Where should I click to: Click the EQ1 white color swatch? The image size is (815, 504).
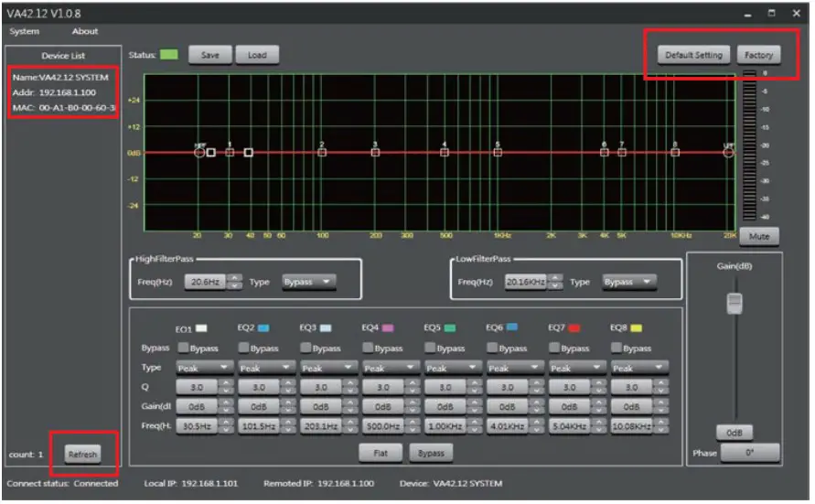(201, 328)
